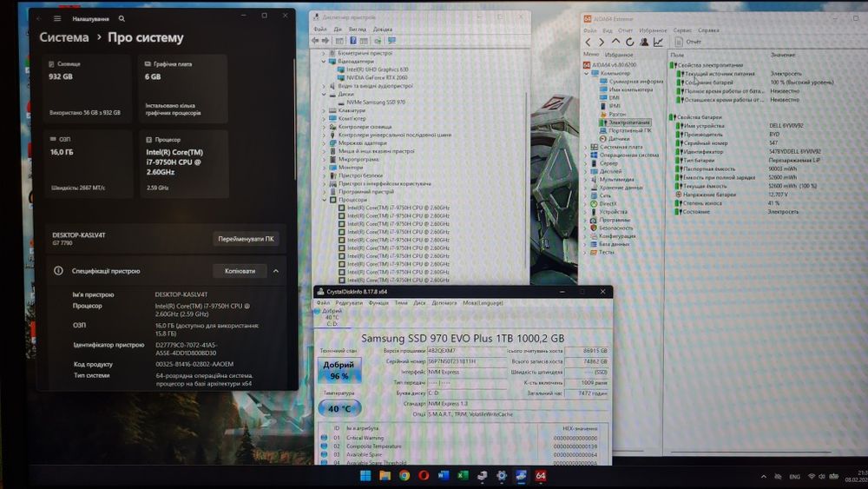Expand the Системная плата node in AIDA64
The height and width of the screenshot is (489, 868).
click(x=586, y=147)
